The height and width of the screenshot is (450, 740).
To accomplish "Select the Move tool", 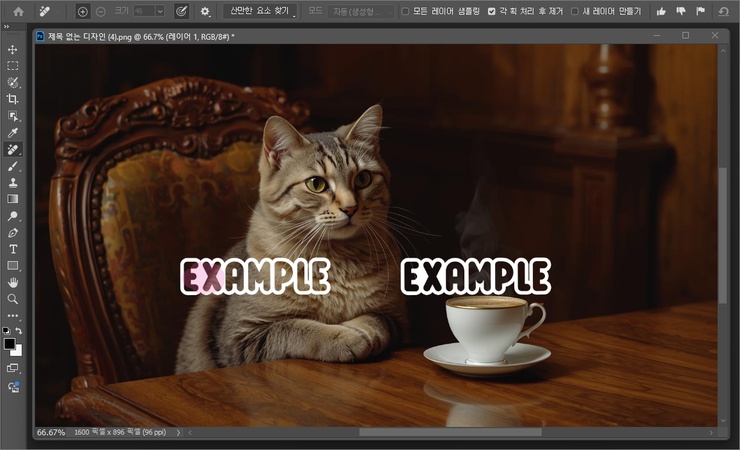I will (13, 49).
